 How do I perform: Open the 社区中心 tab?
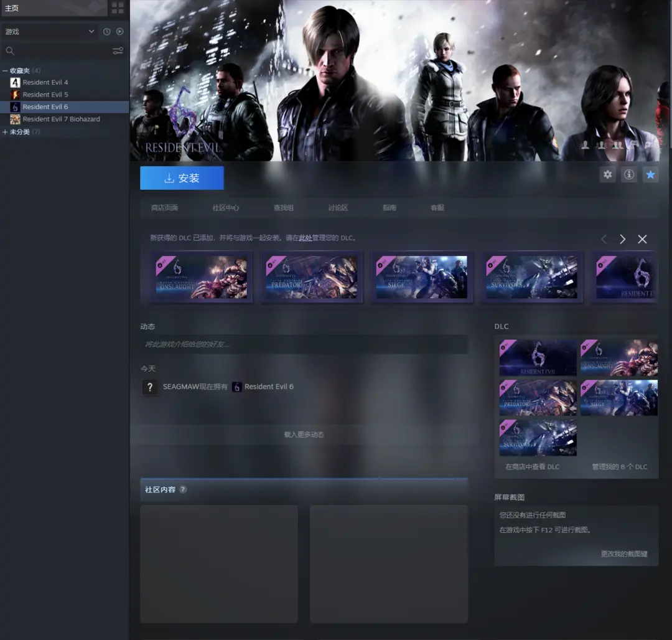[226, 208]
